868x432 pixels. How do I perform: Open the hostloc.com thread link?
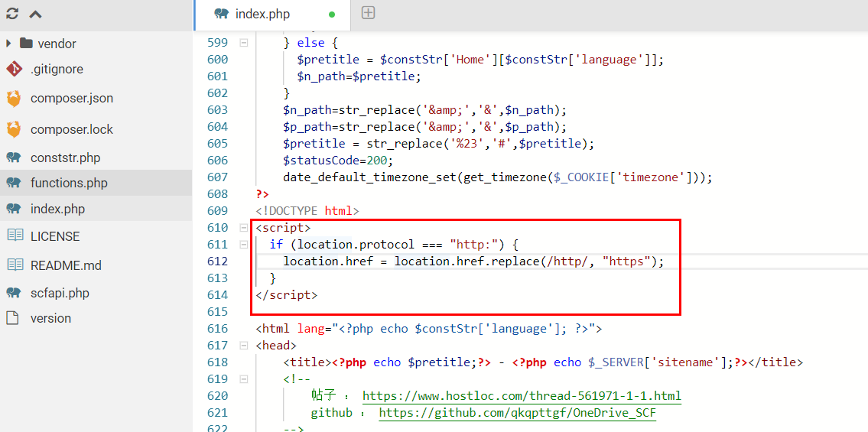[x=521, y=396]
